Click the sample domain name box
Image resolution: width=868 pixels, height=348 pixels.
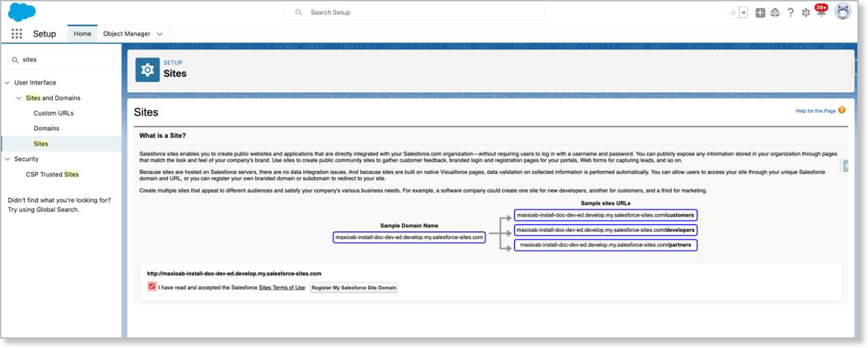(x=409, y=237)
